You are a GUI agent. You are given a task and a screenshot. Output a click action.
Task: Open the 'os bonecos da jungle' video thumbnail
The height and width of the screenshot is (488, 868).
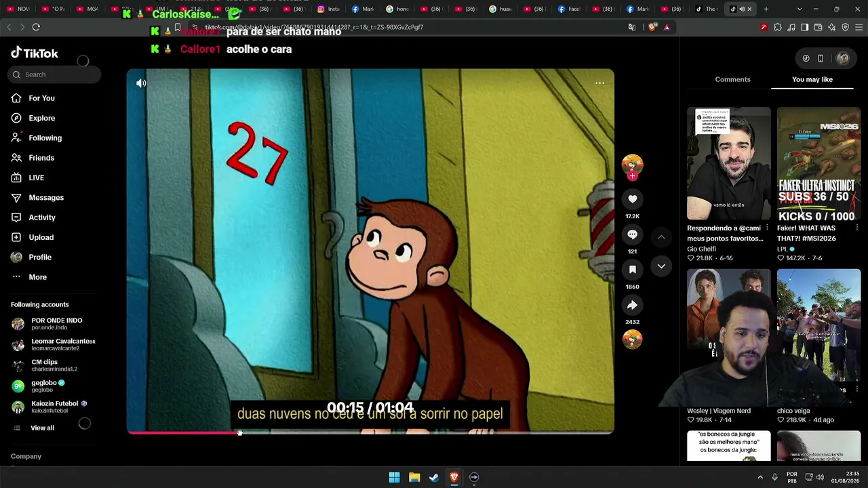729,445
